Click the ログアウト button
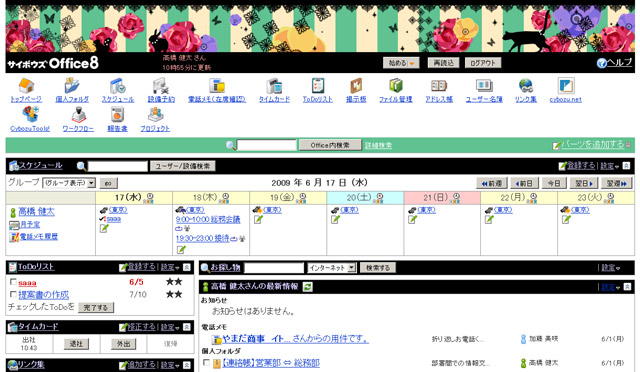 click(483, 63)
